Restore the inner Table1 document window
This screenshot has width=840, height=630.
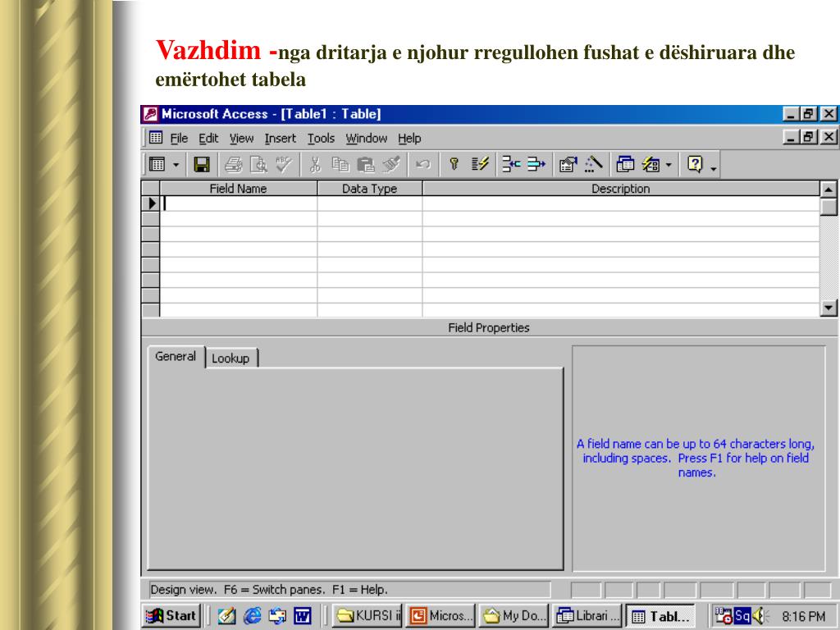[808, 137]
